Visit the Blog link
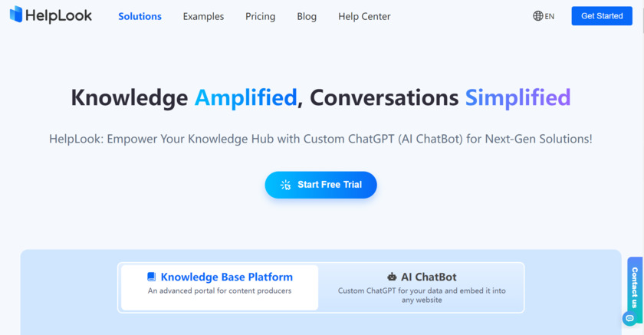This screenshot has height=335, width=644. click(x=307, y=16)
